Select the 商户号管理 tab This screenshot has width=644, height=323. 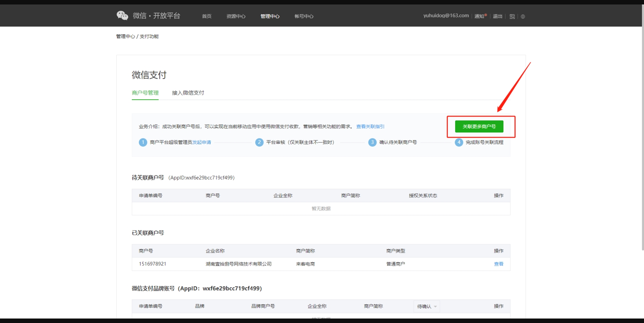pyautogui.click(x=145, y=93)
